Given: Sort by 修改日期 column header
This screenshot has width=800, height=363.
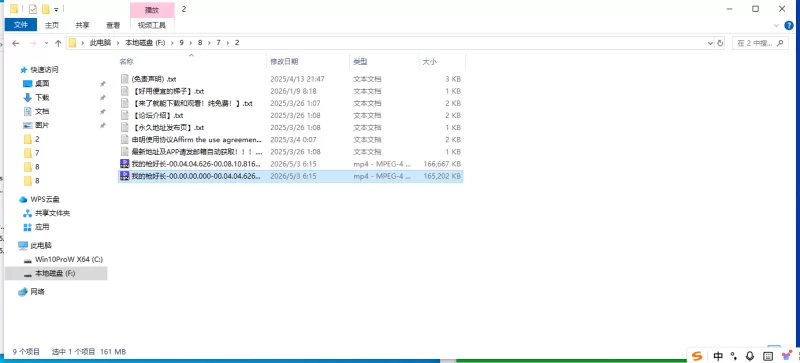Looking at the screenshot, I should point(284,61).
